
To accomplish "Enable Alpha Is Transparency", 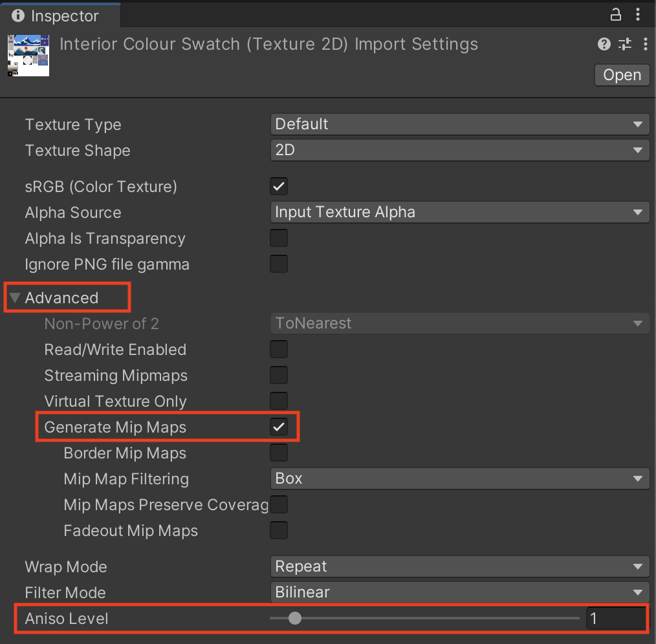I will pos(279,239).
